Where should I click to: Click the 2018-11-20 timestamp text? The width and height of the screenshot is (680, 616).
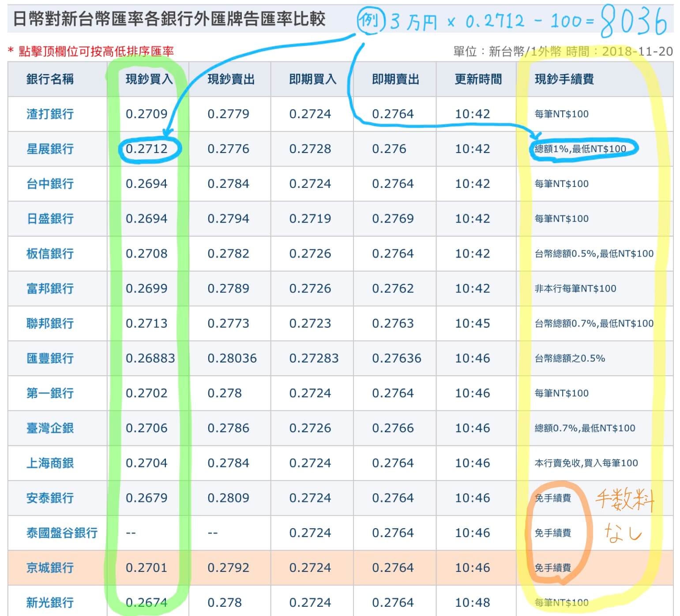(x=635, y=51)
